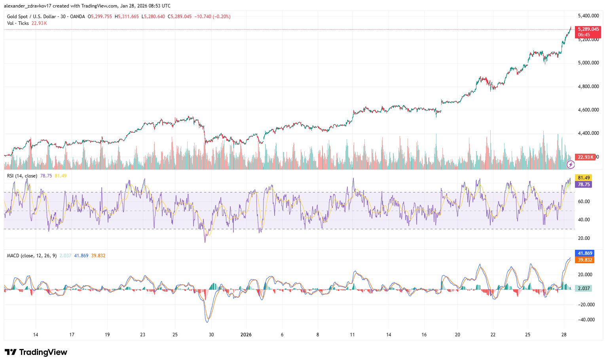Click the date label 30 on the time axis
Viewport: 607px width, 364px height.
click(211, 335)
